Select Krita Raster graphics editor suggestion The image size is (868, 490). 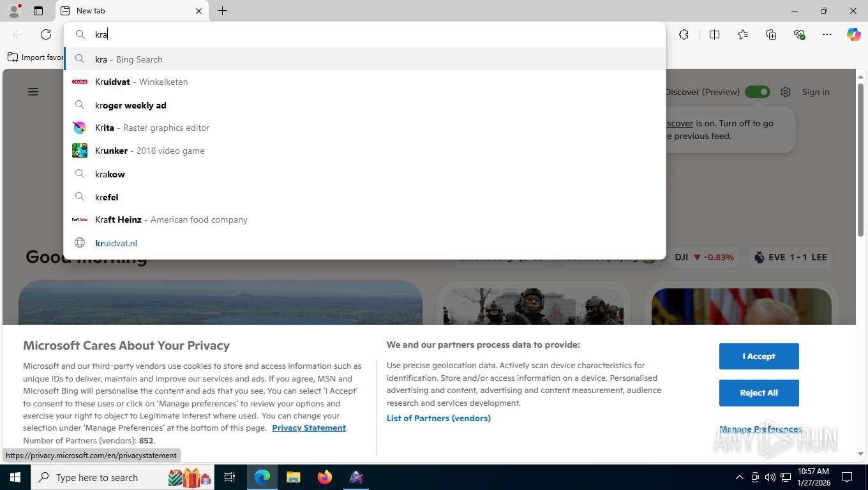(364, 128)
